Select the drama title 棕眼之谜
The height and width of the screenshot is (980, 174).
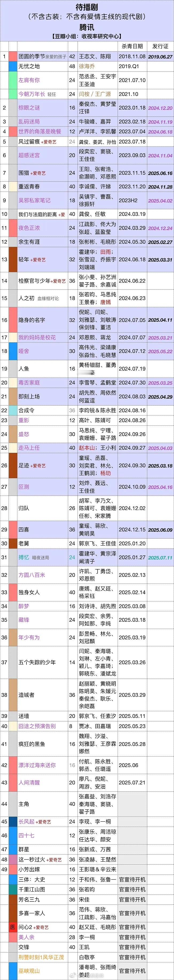[x=29, y=108]
